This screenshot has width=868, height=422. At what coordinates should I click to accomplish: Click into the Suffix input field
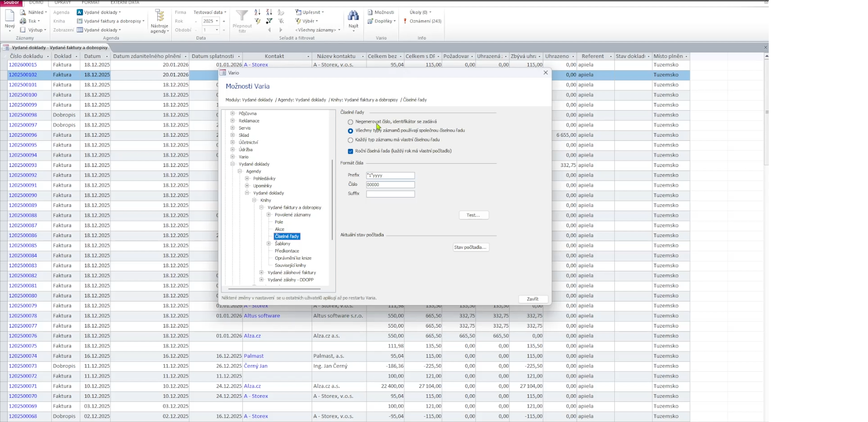coord(390,194)
